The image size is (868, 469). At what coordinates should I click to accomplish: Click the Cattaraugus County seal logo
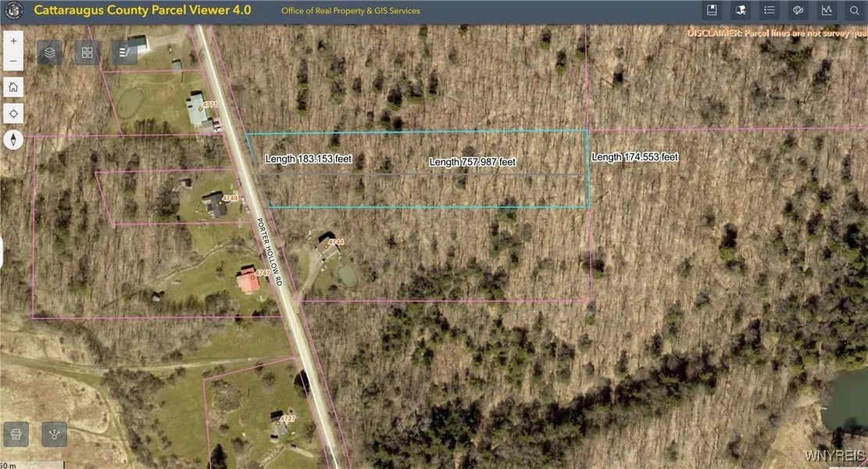13,11
